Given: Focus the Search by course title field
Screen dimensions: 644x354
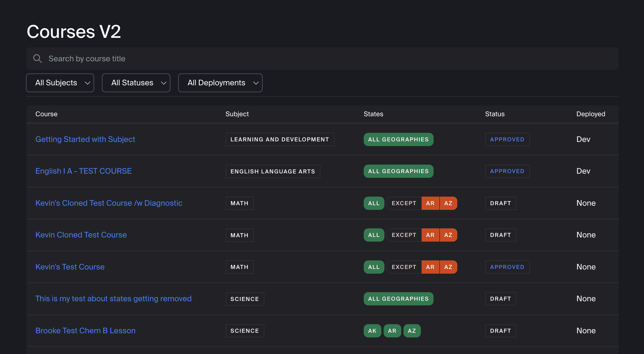Looking at the screenshot, I should 322,59.
